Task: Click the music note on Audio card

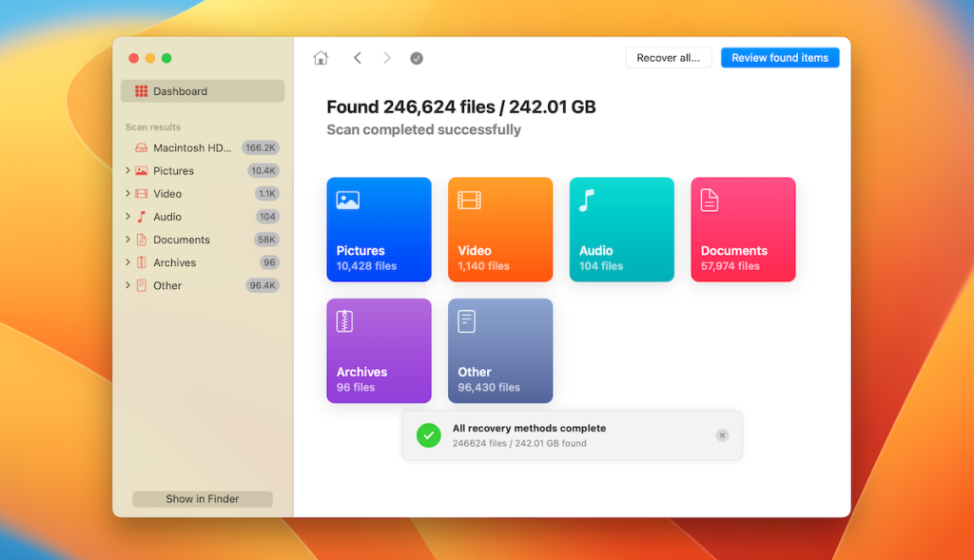Action: 587,200
